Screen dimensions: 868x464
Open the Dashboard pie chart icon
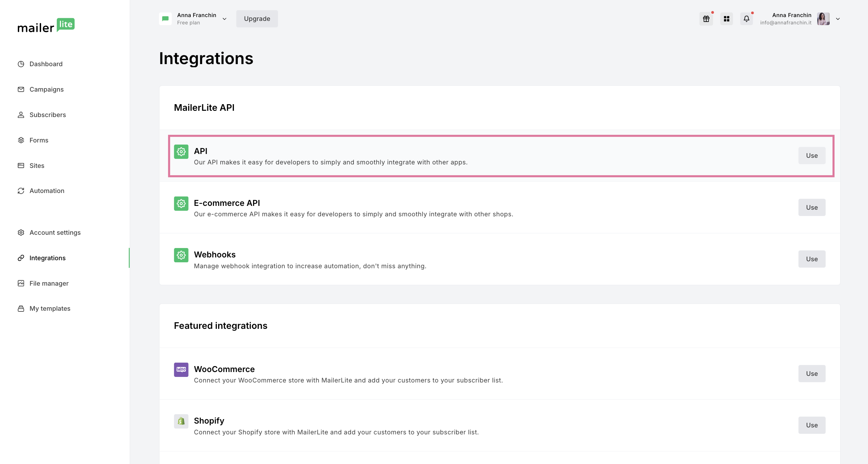[21, 64]
